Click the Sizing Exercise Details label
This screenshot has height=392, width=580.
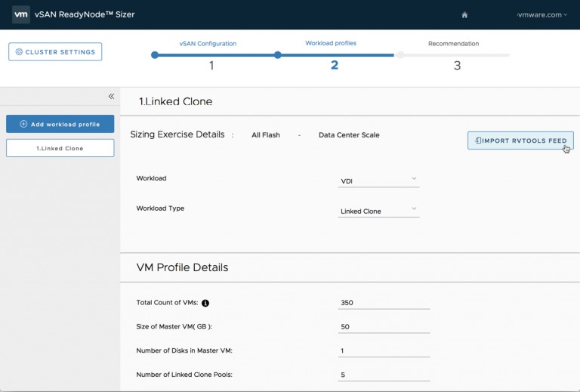tap(177, 134)
